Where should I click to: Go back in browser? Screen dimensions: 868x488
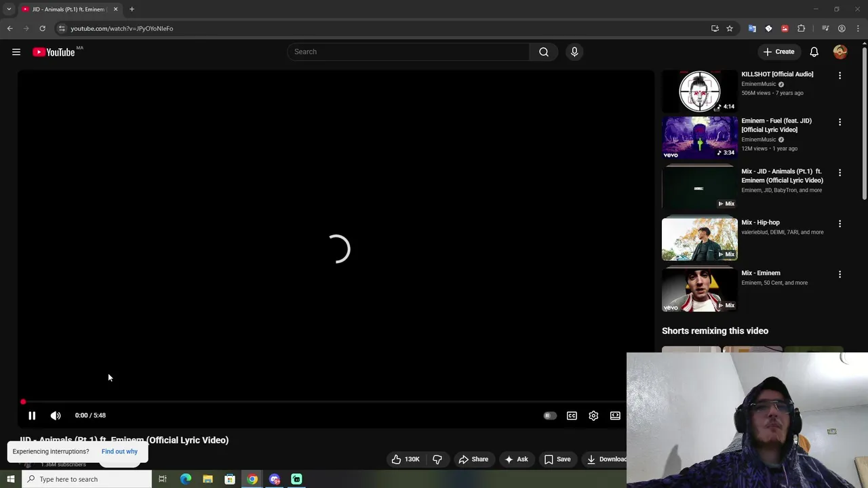pos(9,28)
